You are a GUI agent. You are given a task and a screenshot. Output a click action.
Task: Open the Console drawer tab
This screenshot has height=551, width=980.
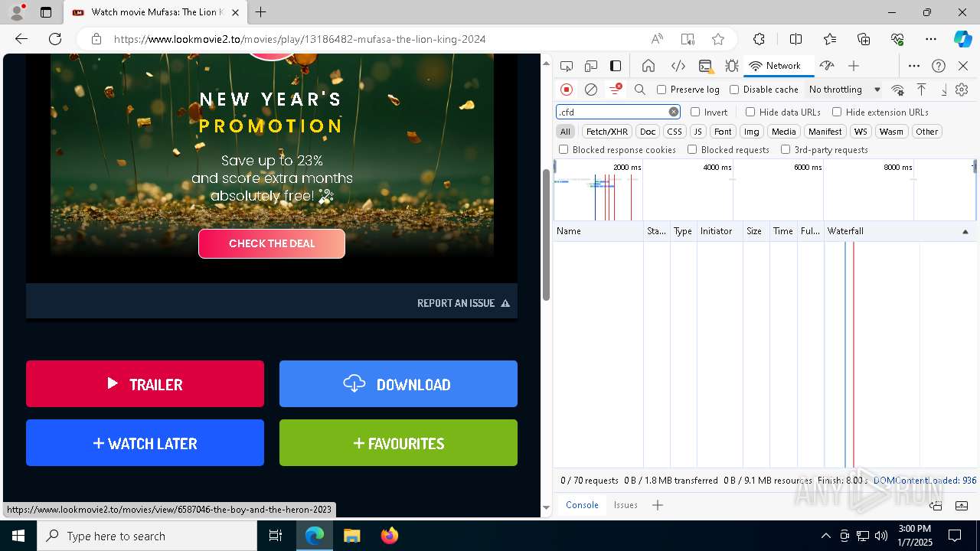coord(582,505)
